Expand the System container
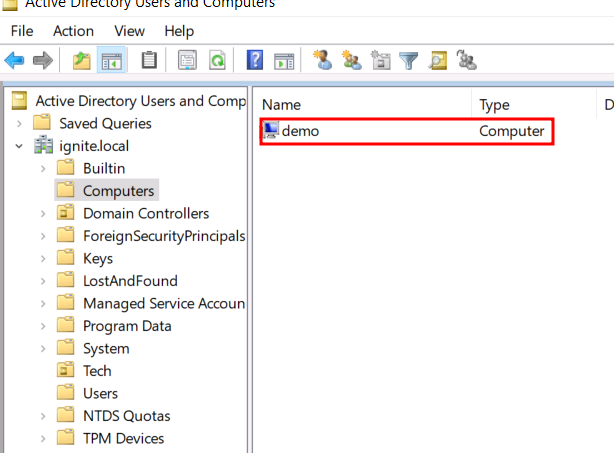Image resolution: width=614 pixels, height=453 pixels. coord(43,349)
